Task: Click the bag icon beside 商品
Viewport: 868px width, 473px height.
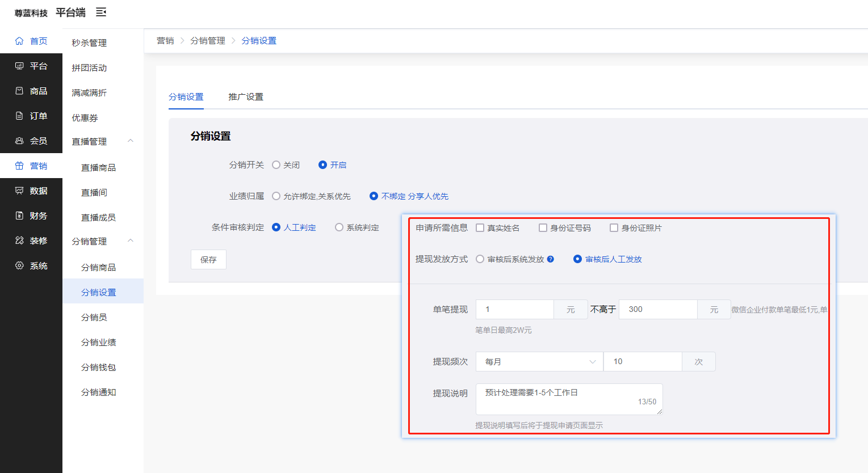Action: [x=19, y=91]
